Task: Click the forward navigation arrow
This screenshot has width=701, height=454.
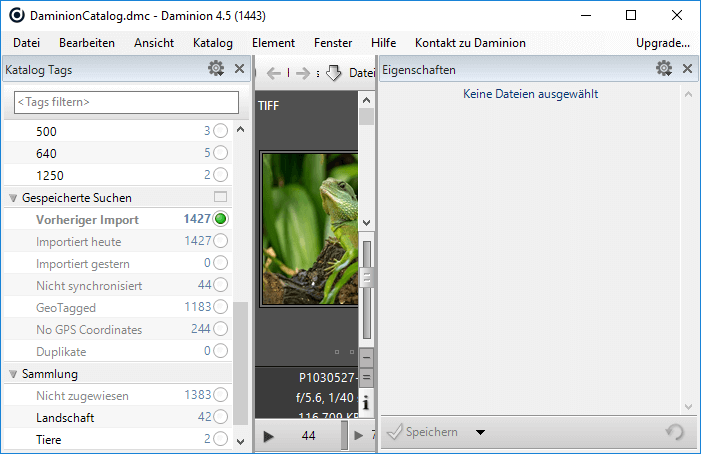Action: click(x=303, y=73)
